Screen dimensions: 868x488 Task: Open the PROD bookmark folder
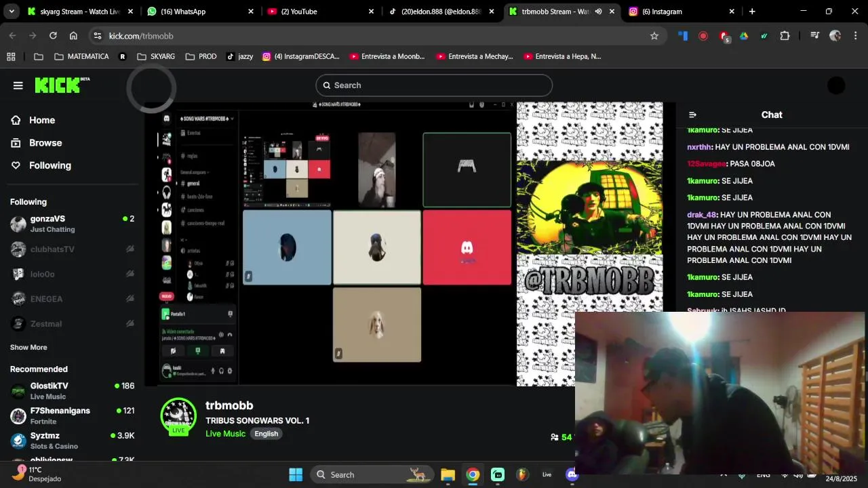(x=201, y=56)
